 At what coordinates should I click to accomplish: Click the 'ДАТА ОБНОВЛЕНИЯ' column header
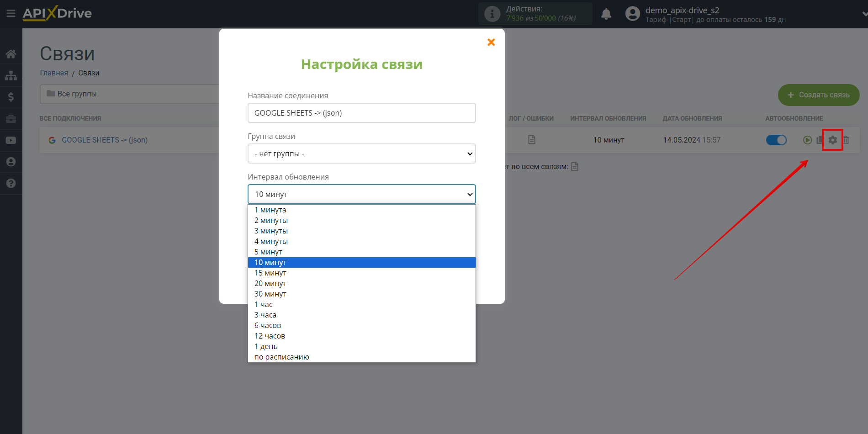click(692, 118)
